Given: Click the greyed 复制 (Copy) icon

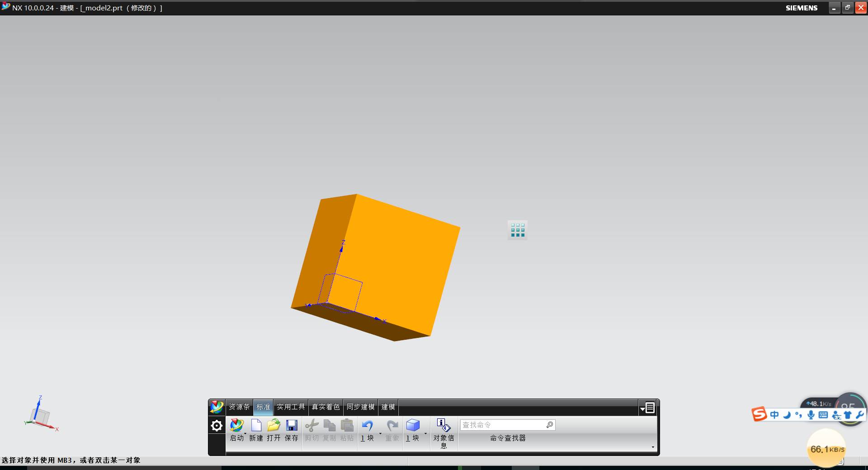Looking at the screenshot, I should pyautogui.click(x=329, y=425).
